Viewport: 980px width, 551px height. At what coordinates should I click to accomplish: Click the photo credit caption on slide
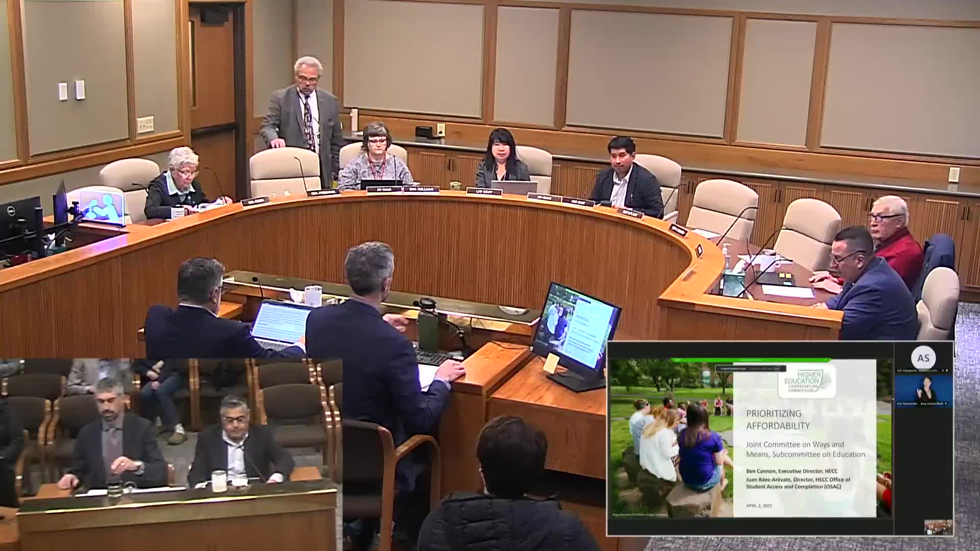point(640,515)
